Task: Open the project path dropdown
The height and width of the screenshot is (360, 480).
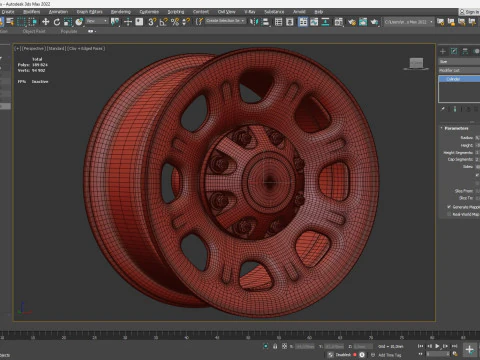Action: [x=409, y=22]
